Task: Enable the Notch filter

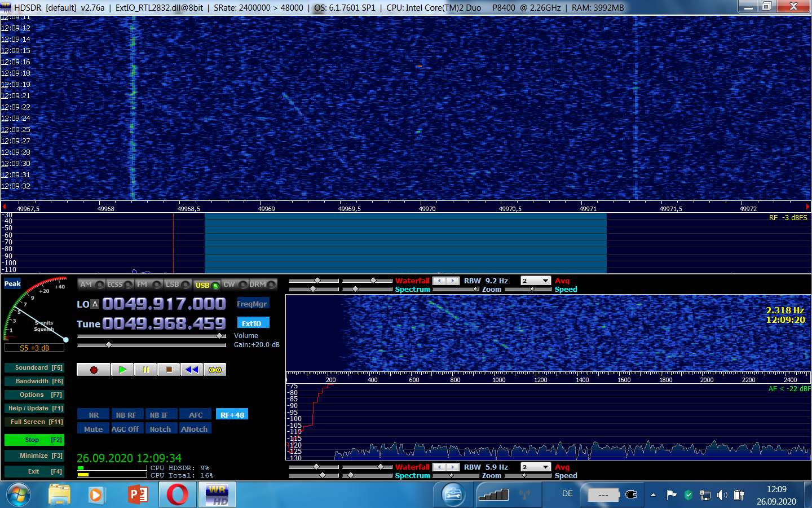Action: click(161, 429)
